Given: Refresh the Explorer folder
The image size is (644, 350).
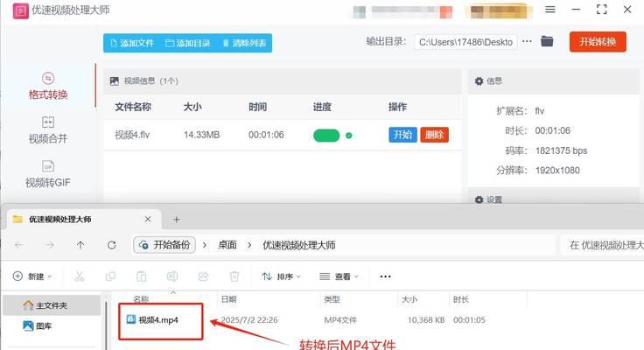Looking at the screenshot, I should point(111,245).
